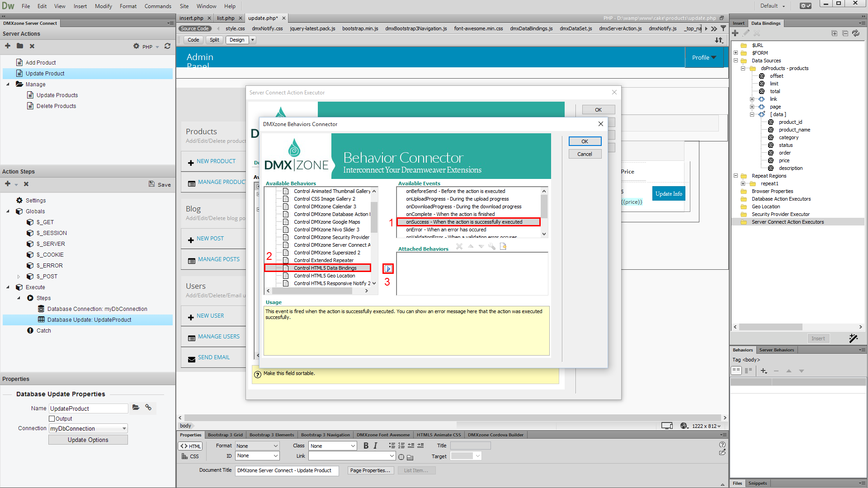Add behavior with plus in Behaviors panel
This screenshot has height=488, width=868.
click(764, 371)
